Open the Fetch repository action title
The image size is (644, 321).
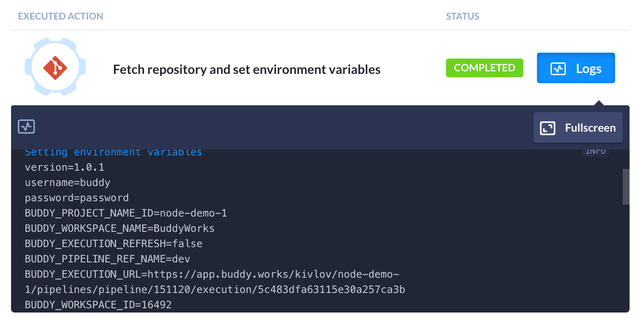tap(246, 70)
